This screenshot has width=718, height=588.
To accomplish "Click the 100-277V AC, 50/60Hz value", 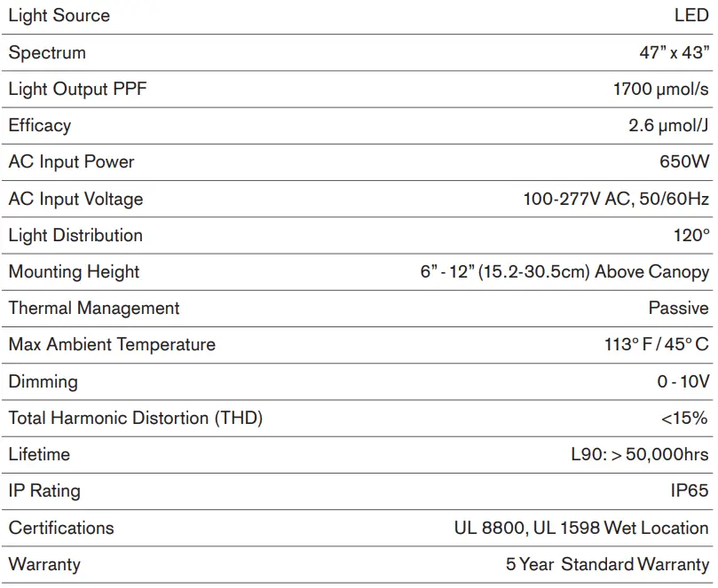I will click(x=616, y=199).
